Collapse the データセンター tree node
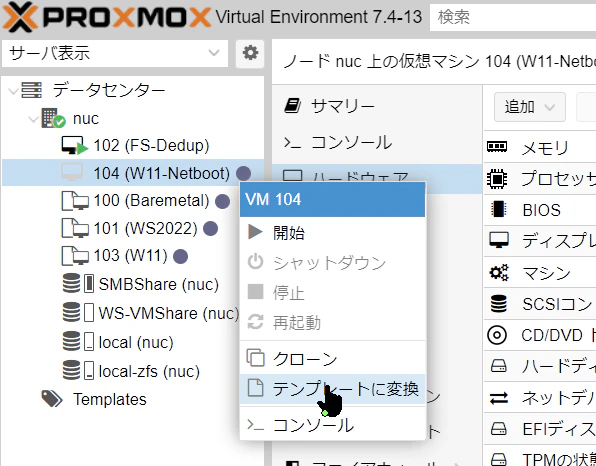The height and width of the screenshot is (466, 596). click(13, 90)
